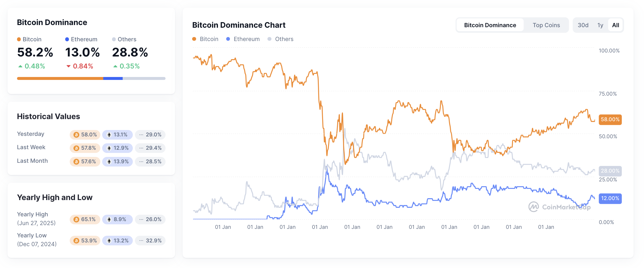Viewport: 644px width, 268px height.
Task: Click the orange Bitcoin segment of dominance bar
Action: (x=60, y=79)
